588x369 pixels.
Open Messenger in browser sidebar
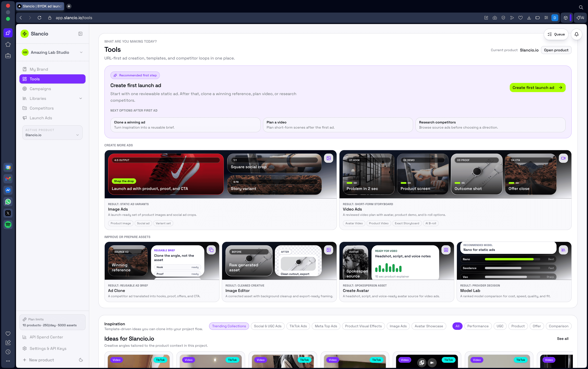point(8,190)
